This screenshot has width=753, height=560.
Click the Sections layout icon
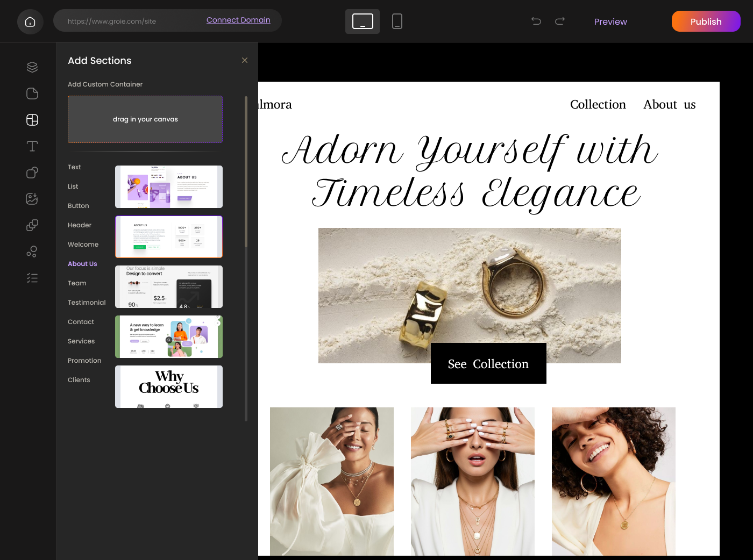[x=32, y=120]
